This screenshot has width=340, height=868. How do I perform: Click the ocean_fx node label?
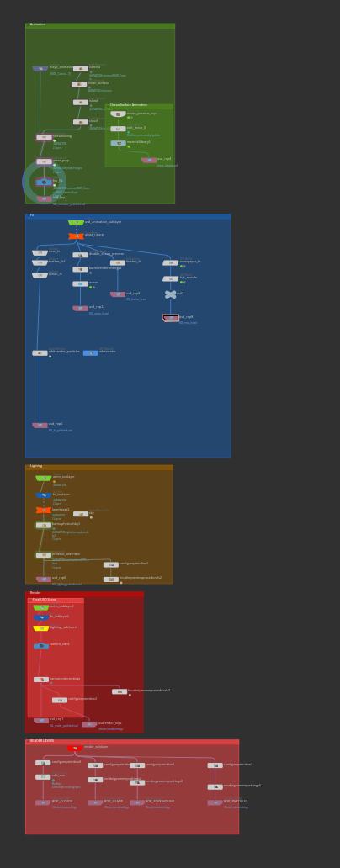point(56,273)
